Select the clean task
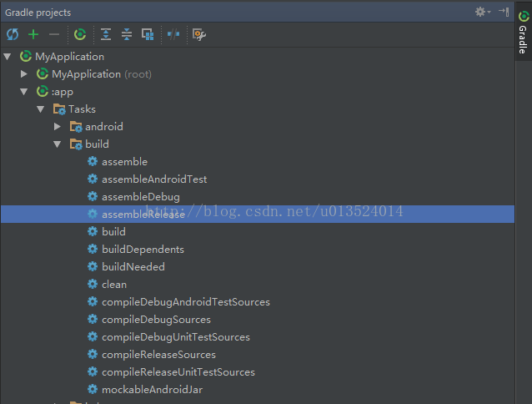Screen dimensions: 532x404 click(258, 285)
